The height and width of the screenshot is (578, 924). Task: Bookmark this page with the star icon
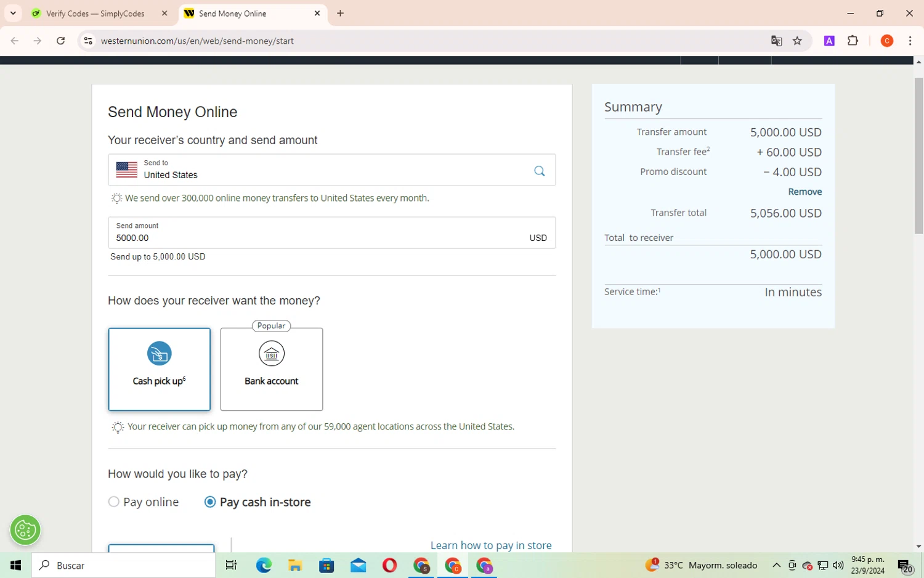click(797, 41)
